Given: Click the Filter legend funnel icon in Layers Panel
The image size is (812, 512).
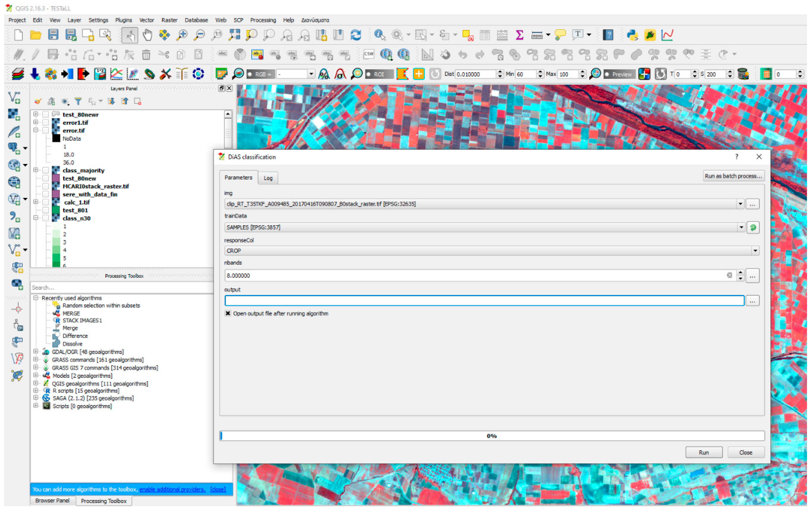Looking at the screenshot, I should (x=78, y=101).
